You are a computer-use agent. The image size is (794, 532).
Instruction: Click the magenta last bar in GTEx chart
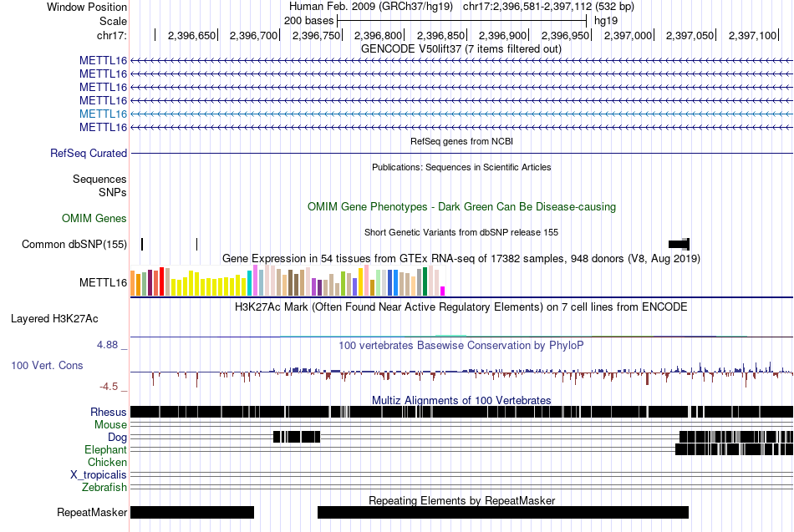pos(443,291)
